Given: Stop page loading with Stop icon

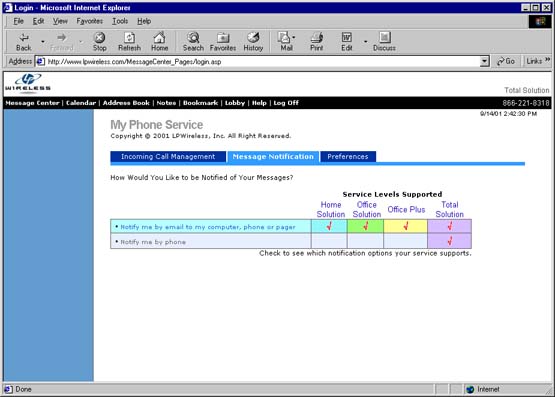Looking at the screenshot, I should 99,38.
